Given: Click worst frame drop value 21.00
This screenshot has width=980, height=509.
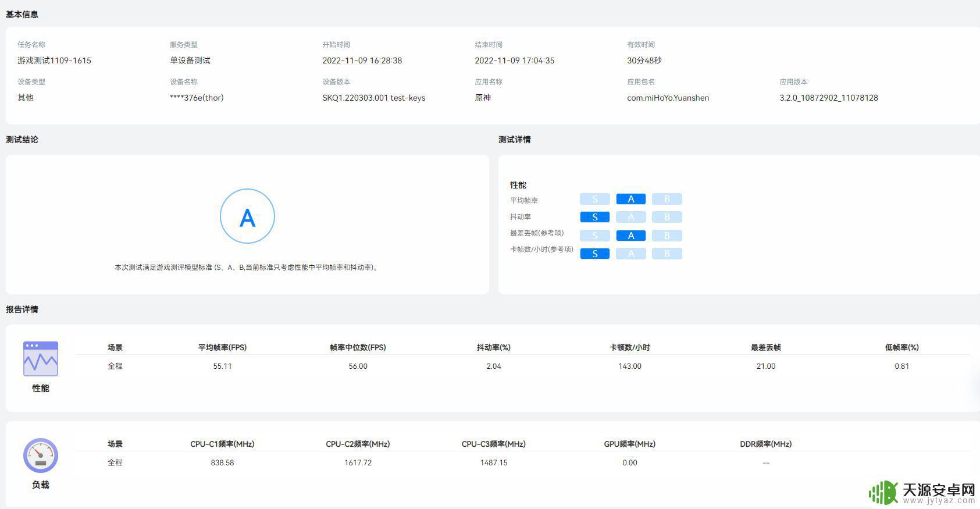Looking at the screenshot, I should point(766,366).
